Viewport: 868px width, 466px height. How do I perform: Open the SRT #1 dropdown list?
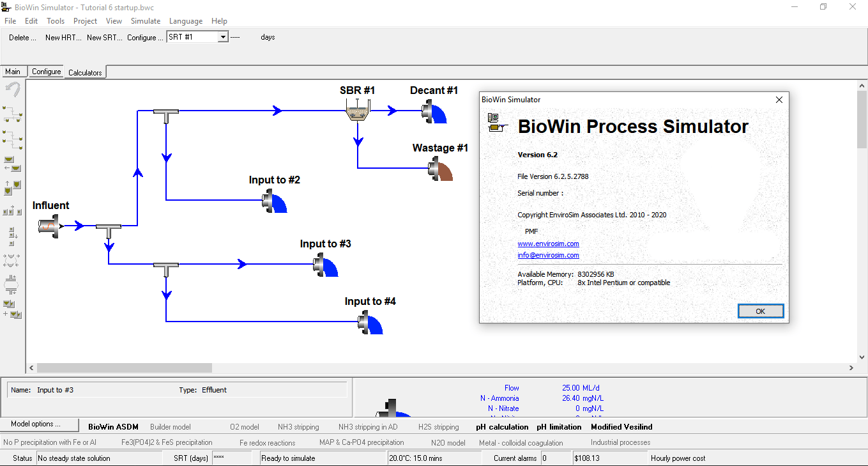pyautogui.click(x=223, y=37)
